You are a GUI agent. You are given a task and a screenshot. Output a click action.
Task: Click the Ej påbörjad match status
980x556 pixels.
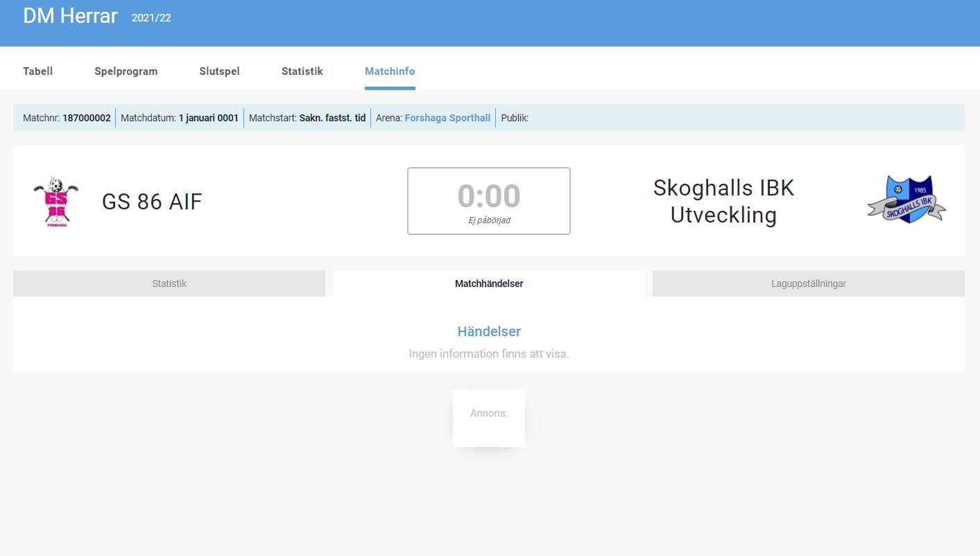(x=489, y=220)
